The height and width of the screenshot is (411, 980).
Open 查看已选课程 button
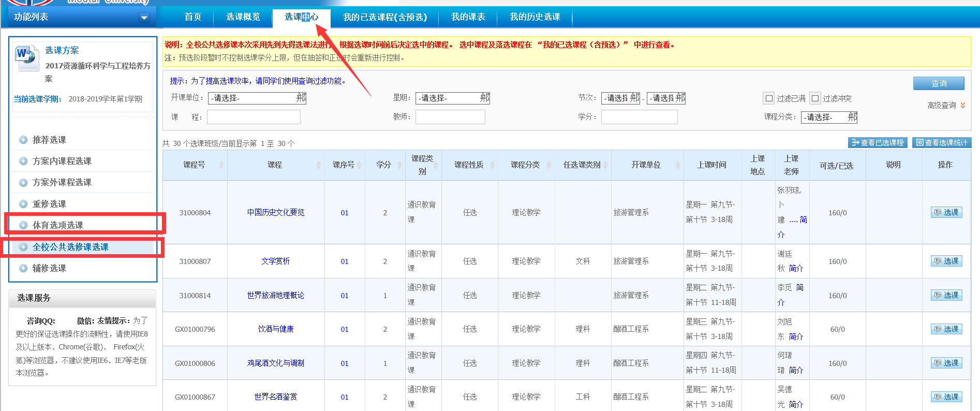pos(878,142)
